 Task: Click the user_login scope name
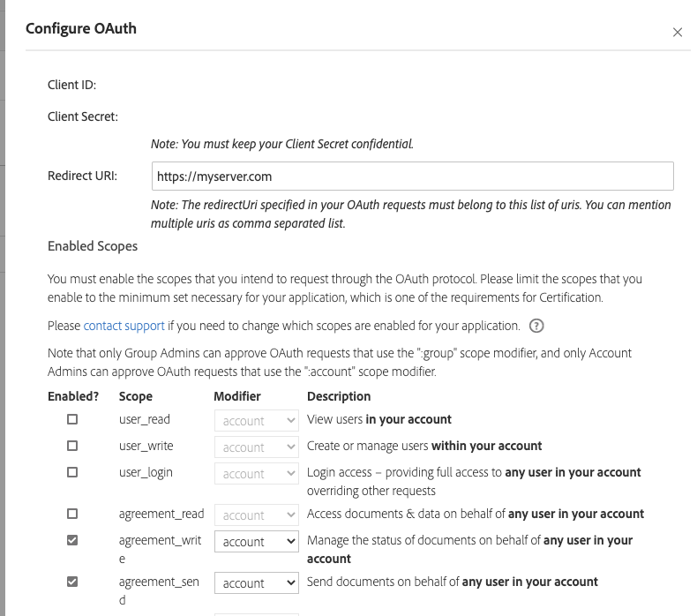coord(146,473)
